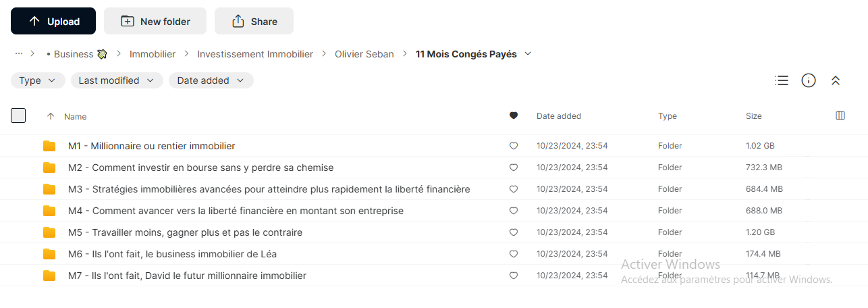The width and height of the screenshot is (868, 308).
Task: Open the info details panel icon
Action: click(x=809, y=80)
